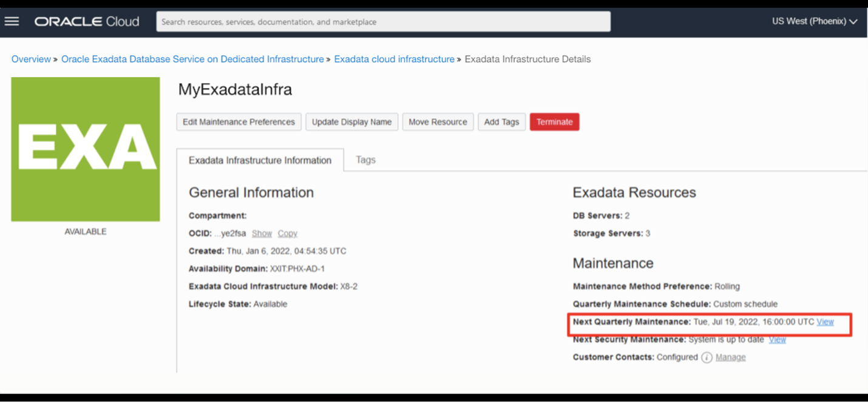Click View for Next Security Maintenance

click(x=777, y=340)
